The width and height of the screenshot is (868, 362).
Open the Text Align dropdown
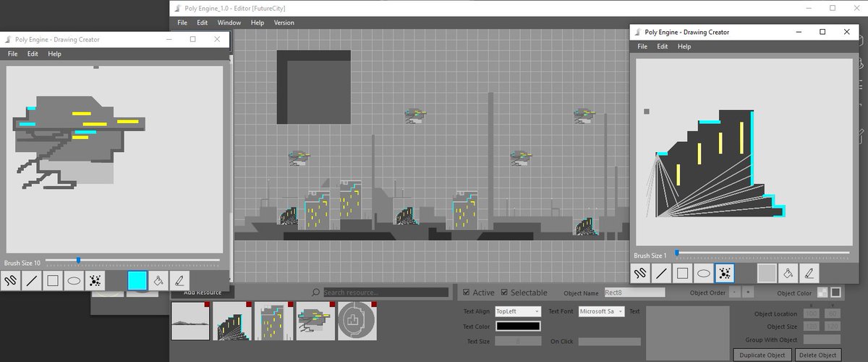coord(517,311)
